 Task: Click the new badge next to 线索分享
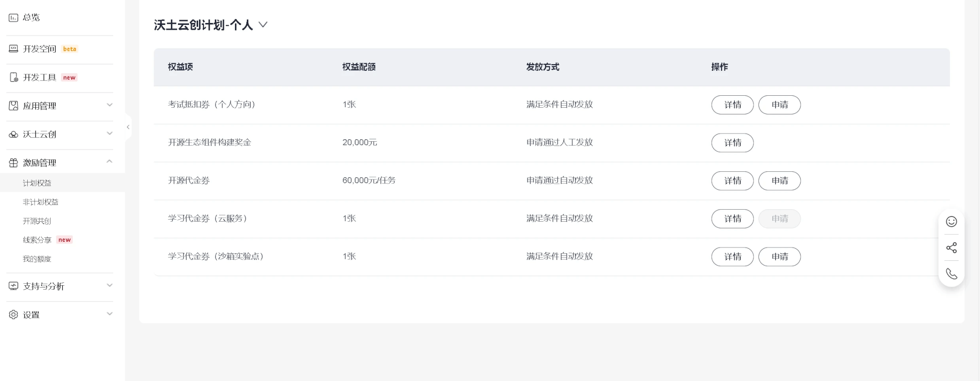pos(65,240)
